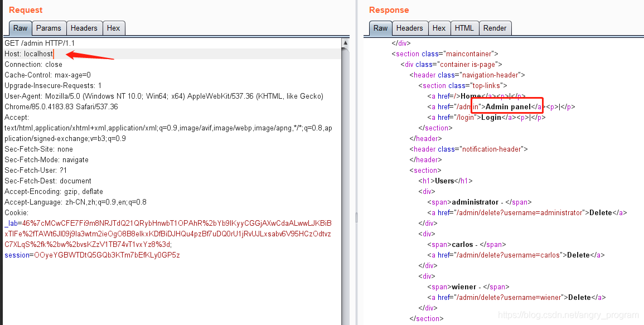
Task: Switch the Response panel to Render view
Action: (495, 28)
